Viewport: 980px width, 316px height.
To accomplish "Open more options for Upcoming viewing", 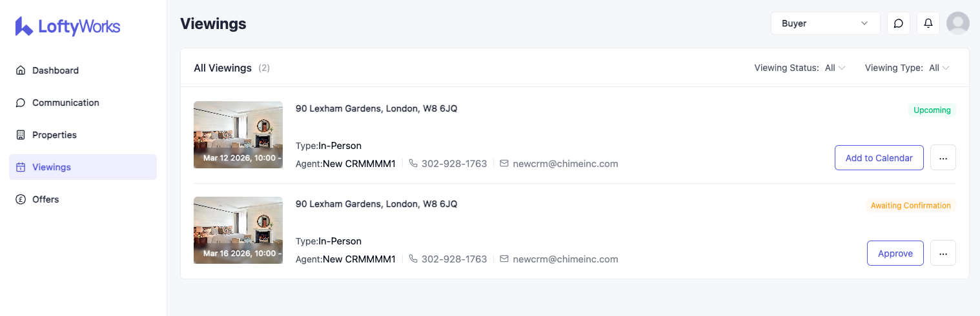I will click(x=943, y=157).
